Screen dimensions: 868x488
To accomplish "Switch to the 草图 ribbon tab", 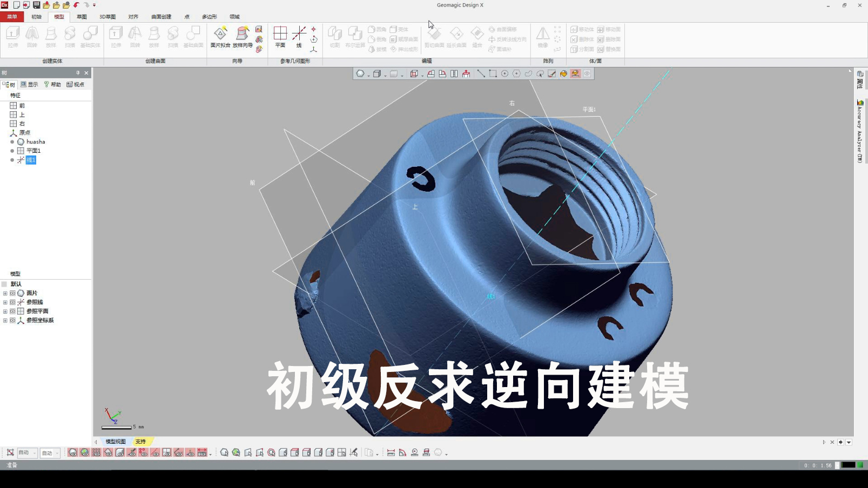I will (x=82, y=17).
